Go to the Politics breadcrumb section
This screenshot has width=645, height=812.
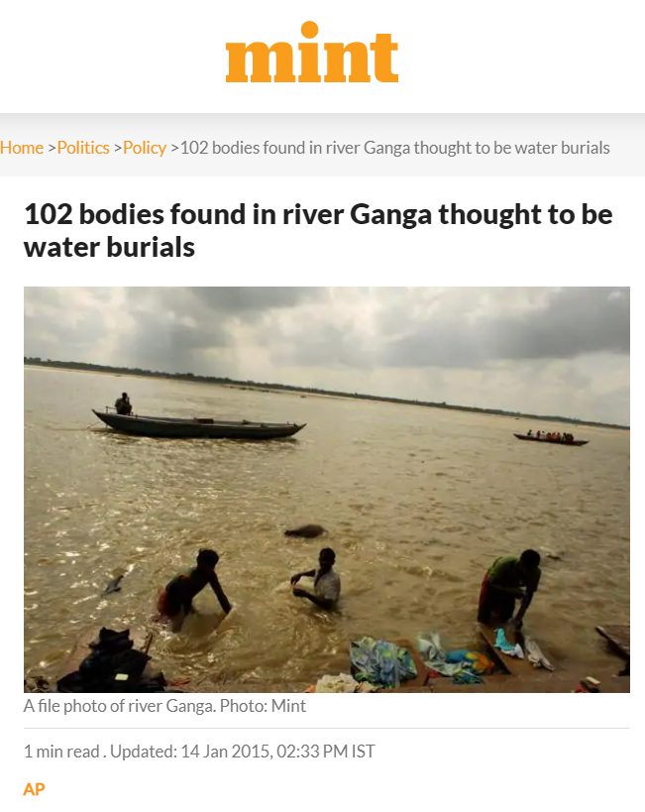[83, 148]
